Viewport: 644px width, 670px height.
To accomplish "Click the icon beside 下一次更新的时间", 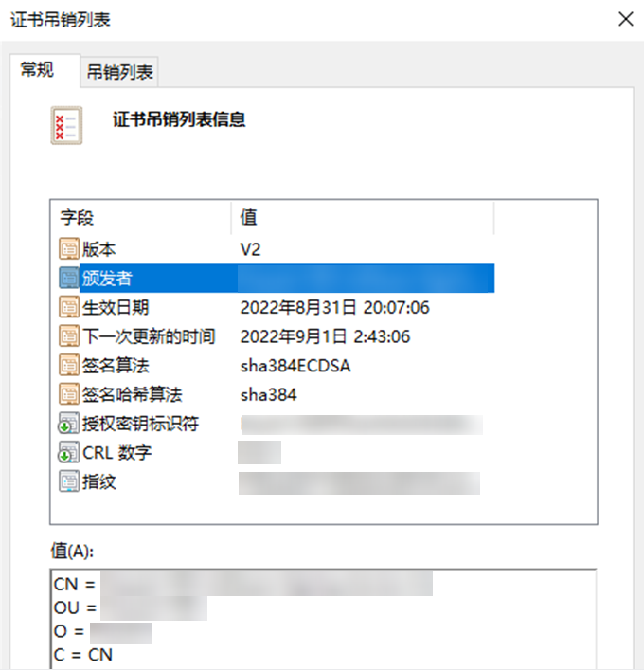I will (69, 336).
